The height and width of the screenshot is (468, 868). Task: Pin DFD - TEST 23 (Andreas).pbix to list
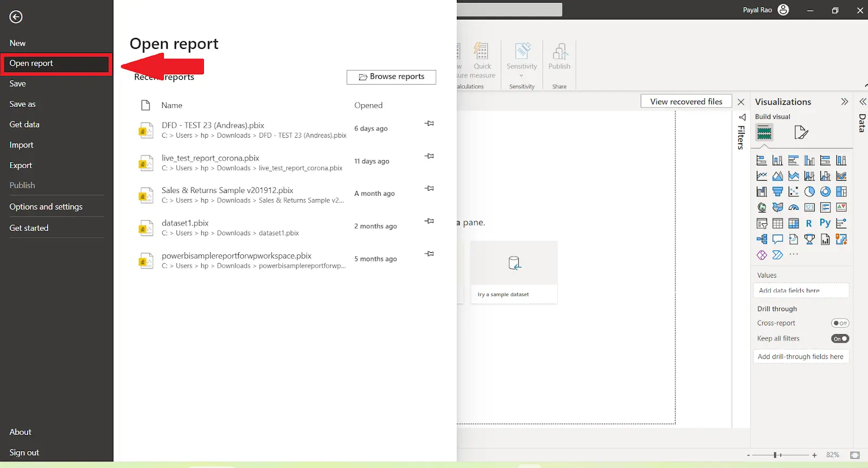tap(429, 124)
